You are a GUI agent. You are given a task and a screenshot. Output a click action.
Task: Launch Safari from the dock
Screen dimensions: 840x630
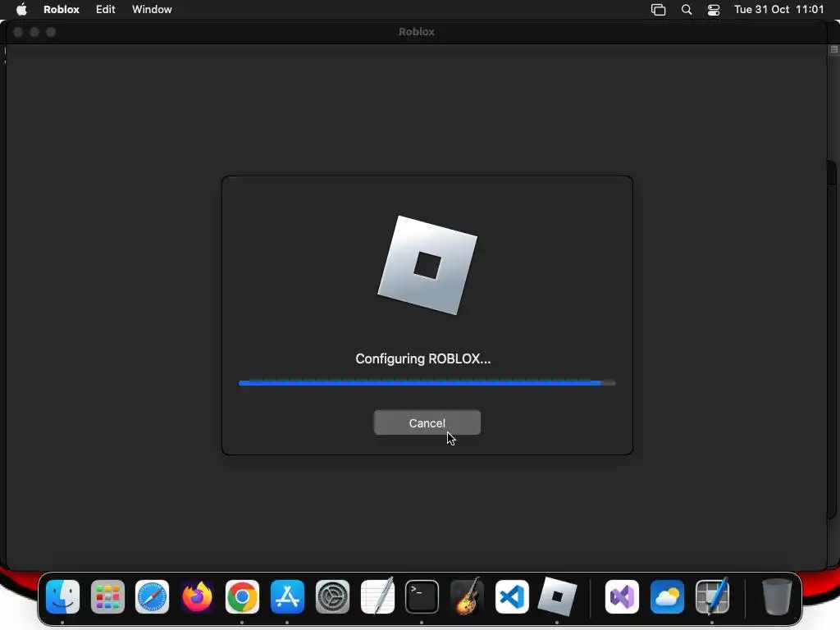[152, 597]
